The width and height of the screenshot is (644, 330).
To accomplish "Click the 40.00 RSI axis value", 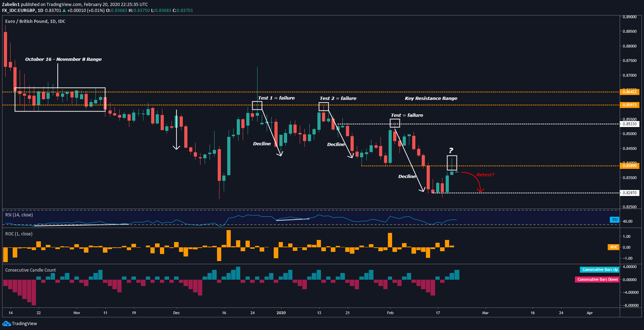I will [x=627, y=221].
